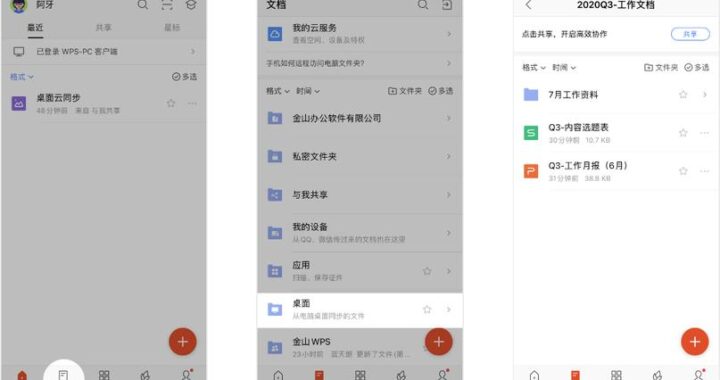Expand the chevron of 金山办公软件有限公司
720x380 pixels.
449,118
